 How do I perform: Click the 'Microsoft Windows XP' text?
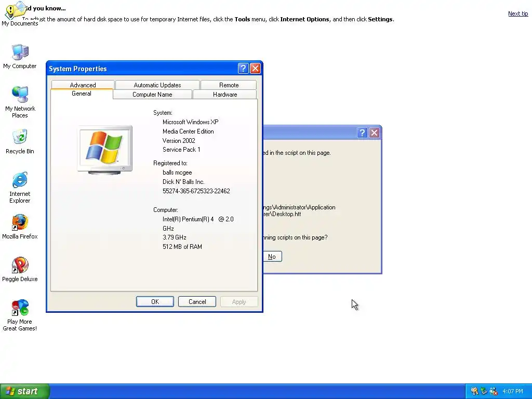tap(190, 122)
